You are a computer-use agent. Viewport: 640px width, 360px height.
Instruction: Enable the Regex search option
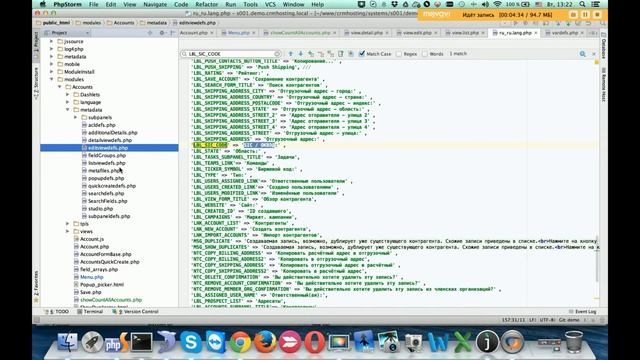click(x=399, y=54)
